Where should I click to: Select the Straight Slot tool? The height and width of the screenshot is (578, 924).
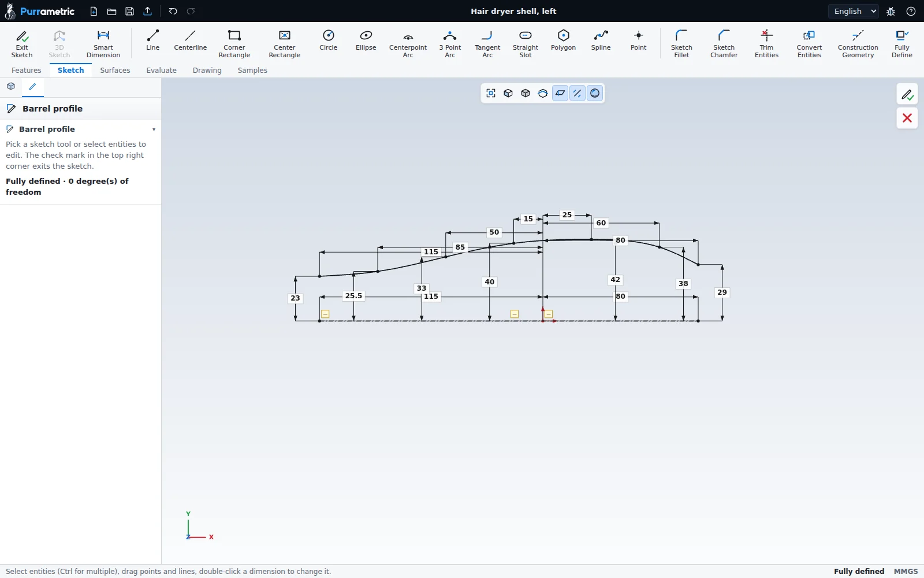(x=526, y=43)
